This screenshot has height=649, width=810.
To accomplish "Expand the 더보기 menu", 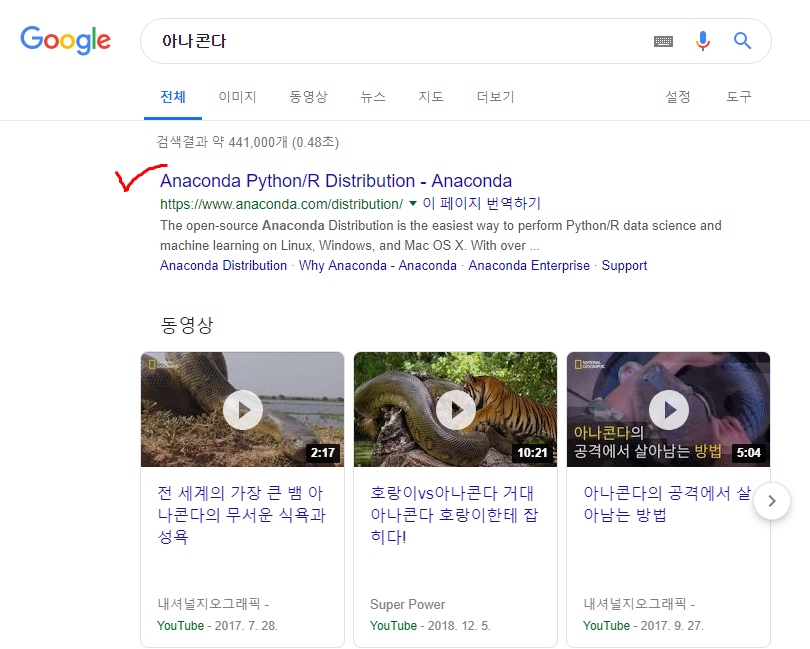I will (495, 97).
